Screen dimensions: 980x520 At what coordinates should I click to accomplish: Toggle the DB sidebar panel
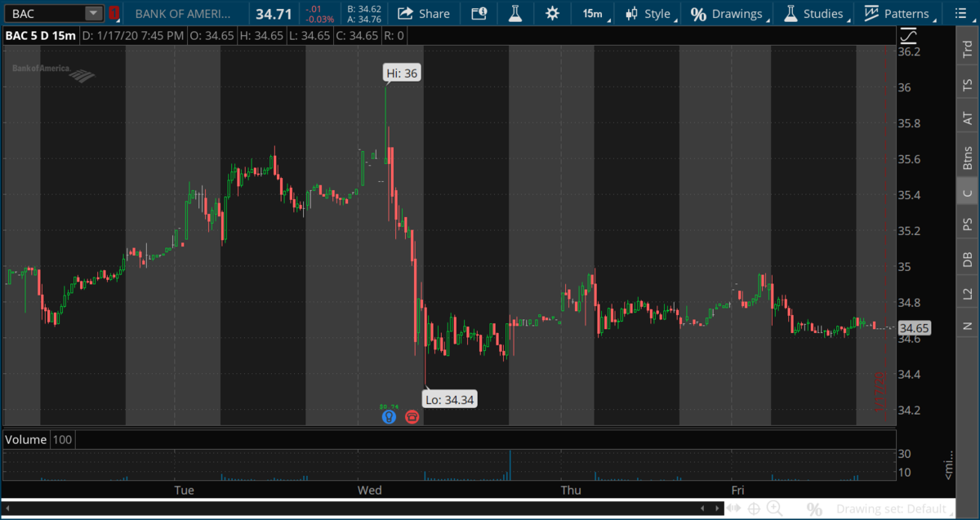click(968, 259)
